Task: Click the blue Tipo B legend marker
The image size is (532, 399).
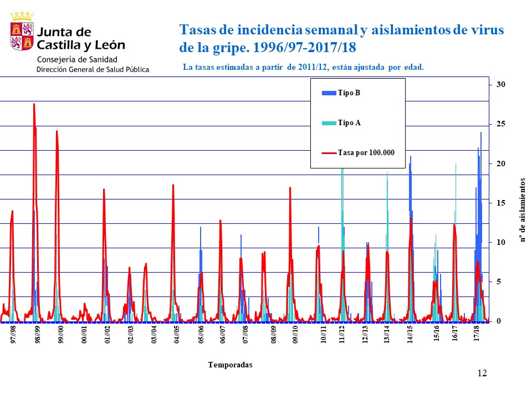Action: pyautogui.click(x=329, y=93)
